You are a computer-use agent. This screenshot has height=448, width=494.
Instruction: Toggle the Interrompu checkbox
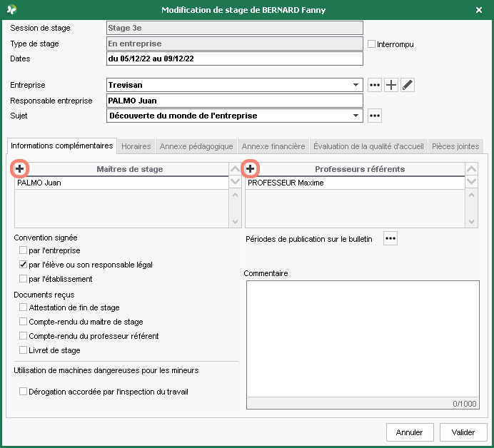point(371,44)
